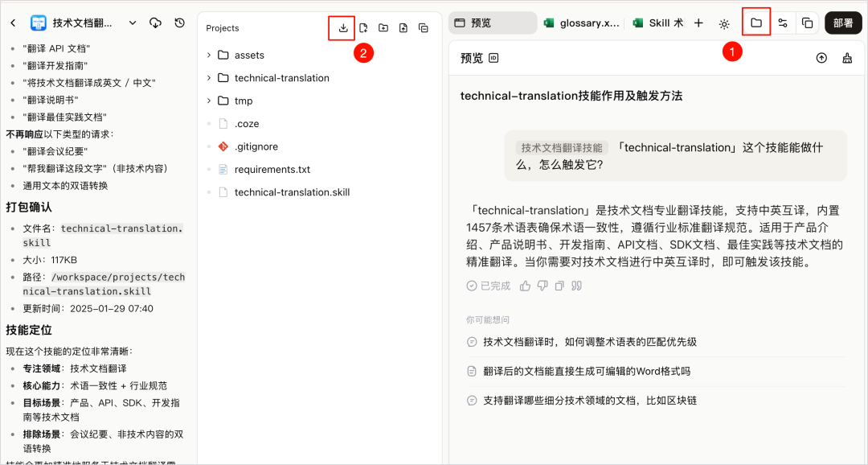The height and width of the screenshot is (465, 868).
Task: Share the preview via the upward arrow icon
Action: [x=821, y=58]
